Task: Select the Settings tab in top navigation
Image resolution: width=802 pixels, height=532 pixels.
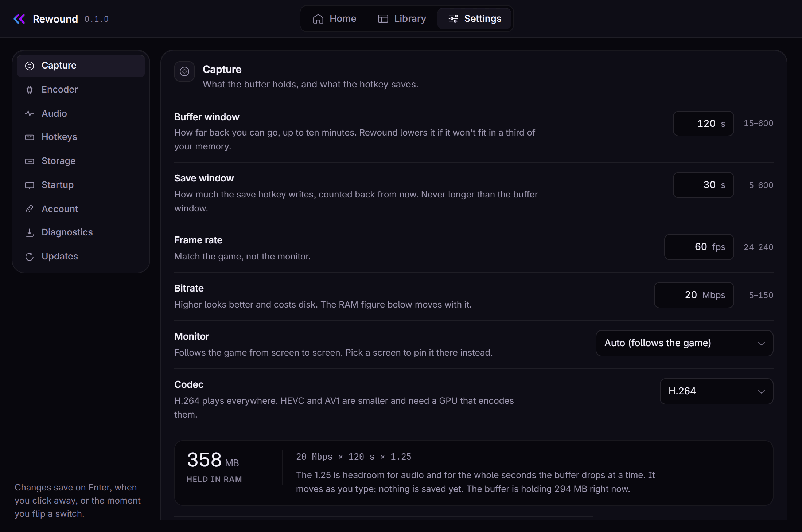Action: tap(475, 19)
